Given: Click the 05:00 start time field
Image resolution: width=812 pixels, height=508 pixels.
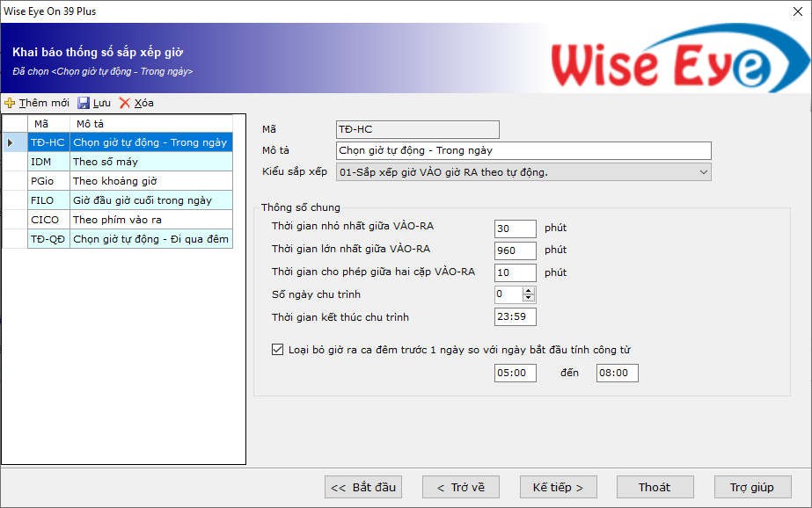Looking at the screenshot, I should (x=515, y=374).
